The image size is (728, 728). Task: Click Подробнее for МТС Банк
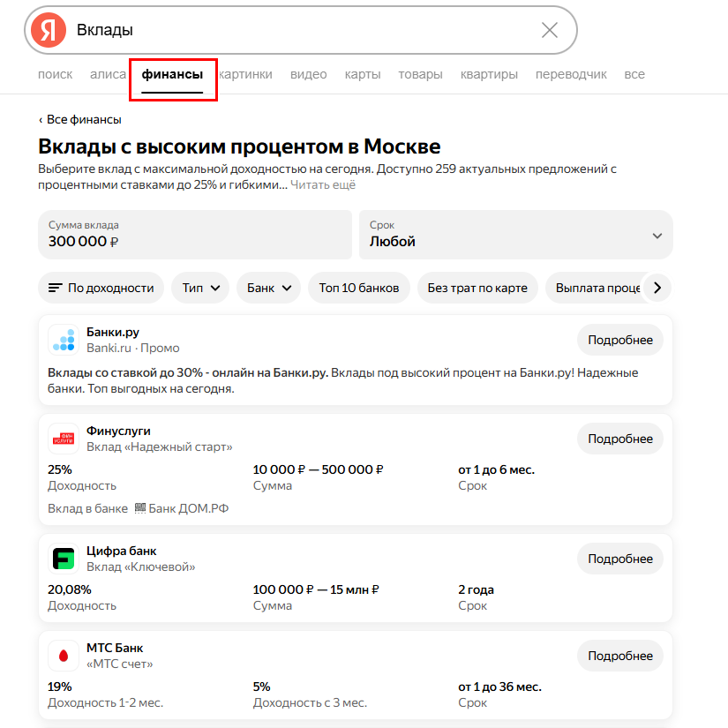(620, 656)
